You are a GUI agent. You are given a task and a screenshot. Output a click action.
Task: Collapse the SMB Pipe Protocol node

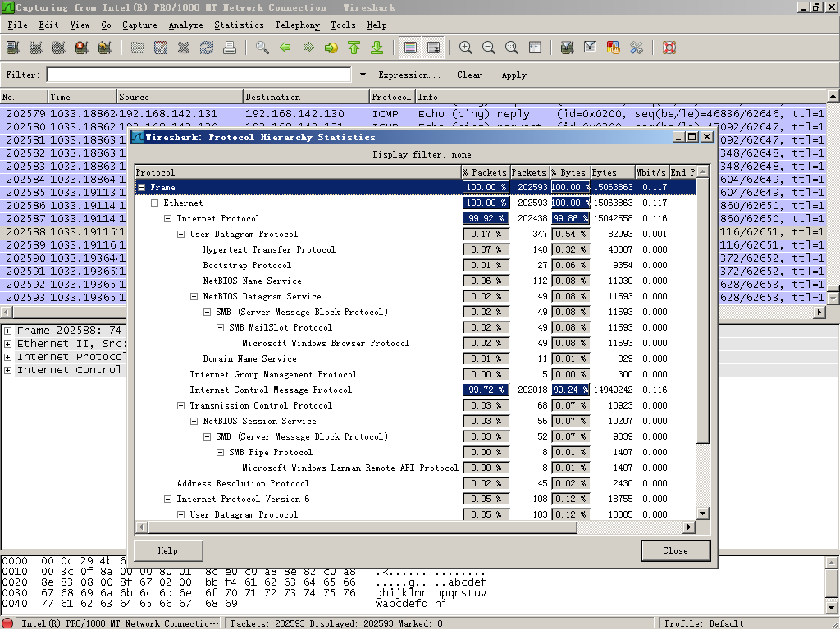220,452
